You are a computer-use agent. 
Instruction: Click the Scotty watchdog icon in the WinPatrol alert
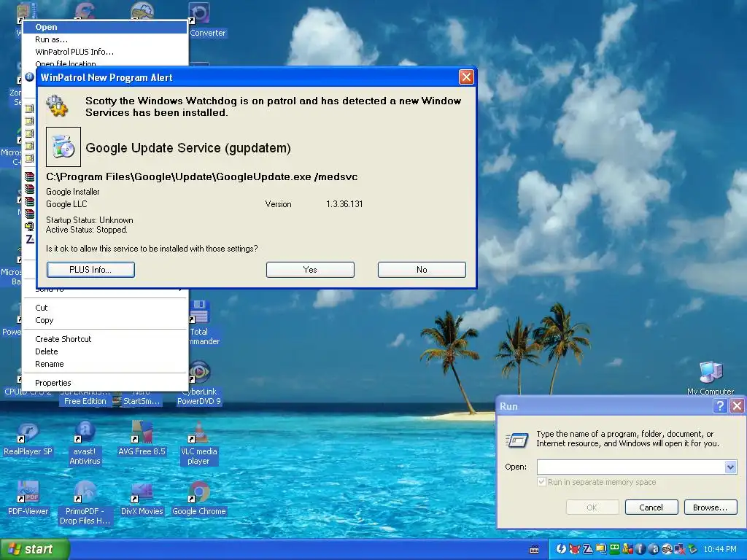[x=57, y=106]
